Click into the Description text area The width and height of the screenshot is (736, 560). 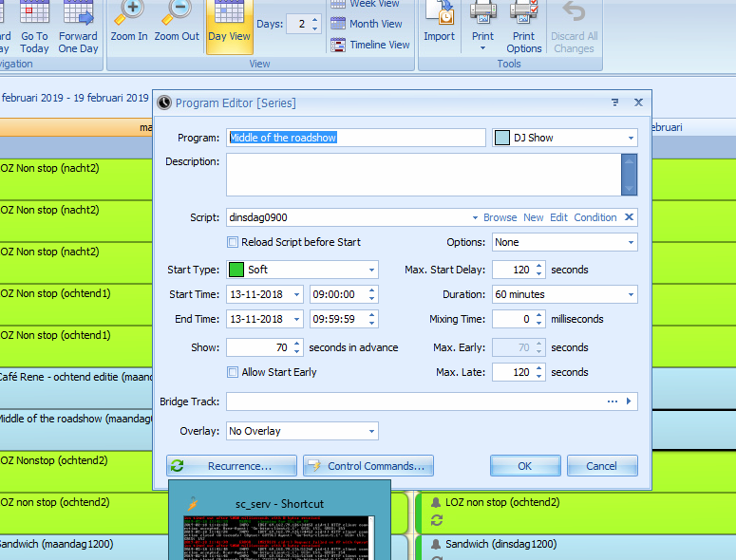coord(423,175)
